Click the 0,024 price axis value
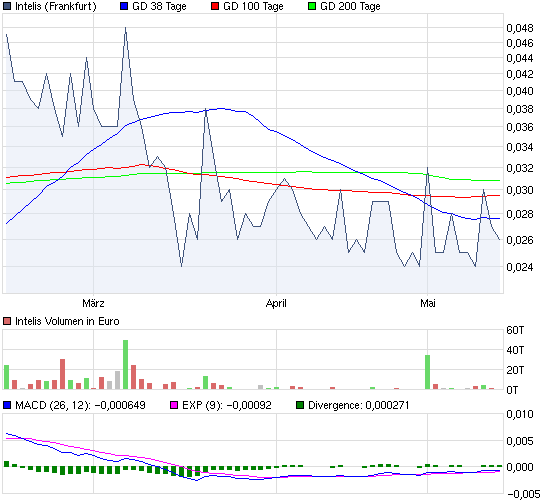The height and width of the screenshot is (502, 545). (x=520, y=267)
